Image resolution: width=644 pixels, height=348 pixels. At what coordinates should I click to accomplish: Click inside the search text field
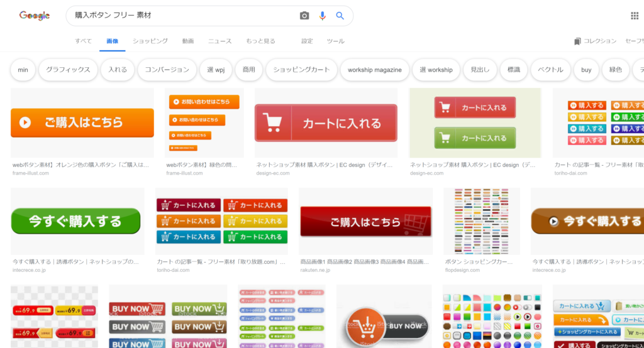coord(182,16)
